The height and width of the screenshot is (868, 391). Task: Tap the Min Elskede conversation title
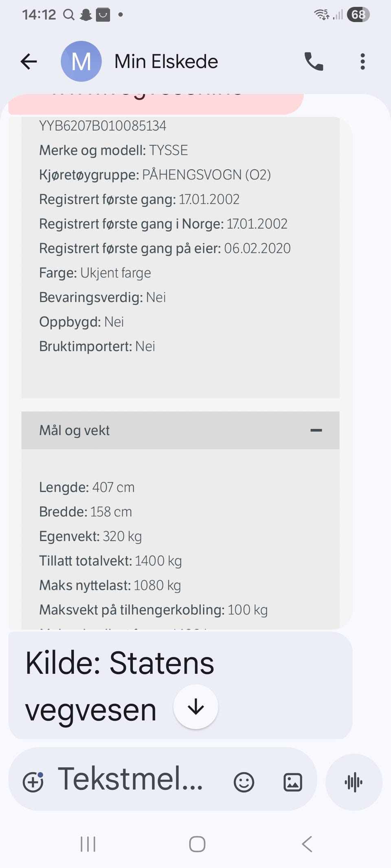[166, 61]
